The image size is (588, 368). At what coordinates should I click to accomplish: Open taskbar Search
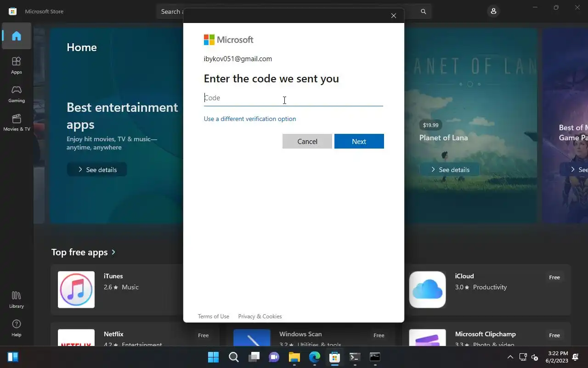(233, 357)
